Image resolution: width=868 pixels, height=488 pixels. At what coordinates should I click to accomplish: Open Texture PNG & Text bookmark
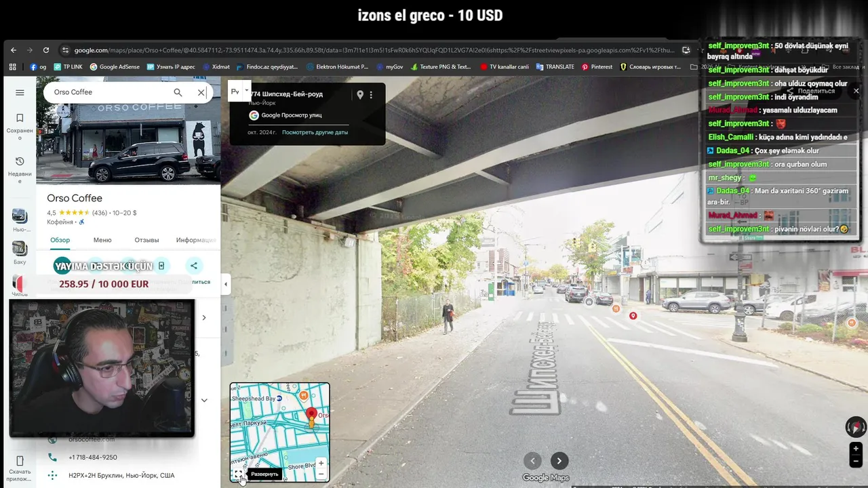click(440, 67)
